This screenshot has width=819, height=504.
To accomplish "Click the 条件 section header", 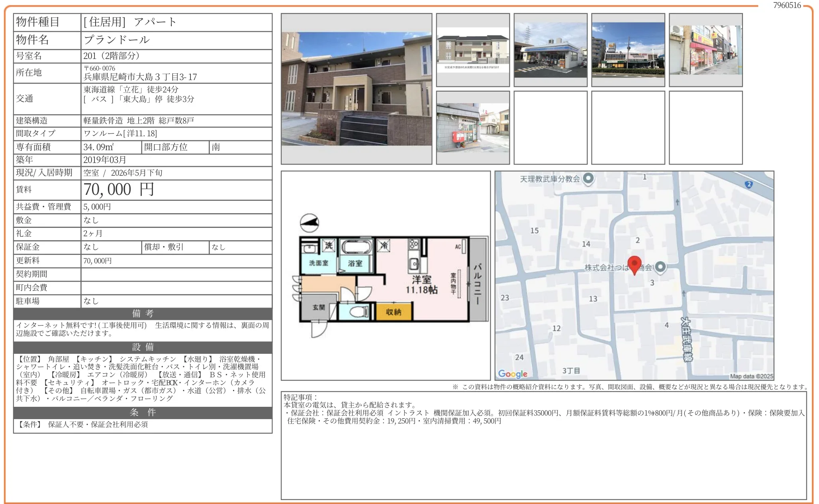I will (143, 412).
